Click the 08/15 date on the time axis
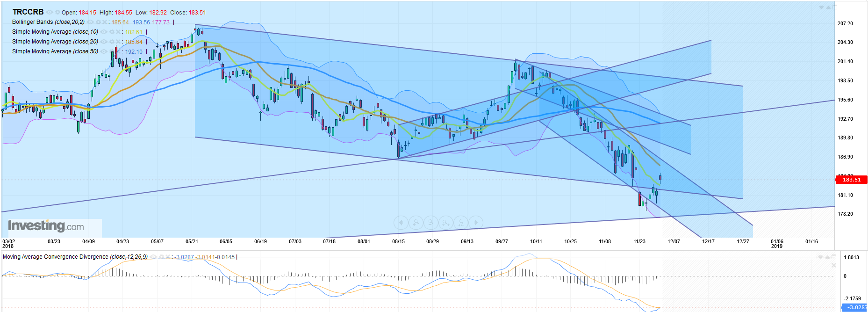The height and width of the screenshot is (312, 868). point(398,241)
